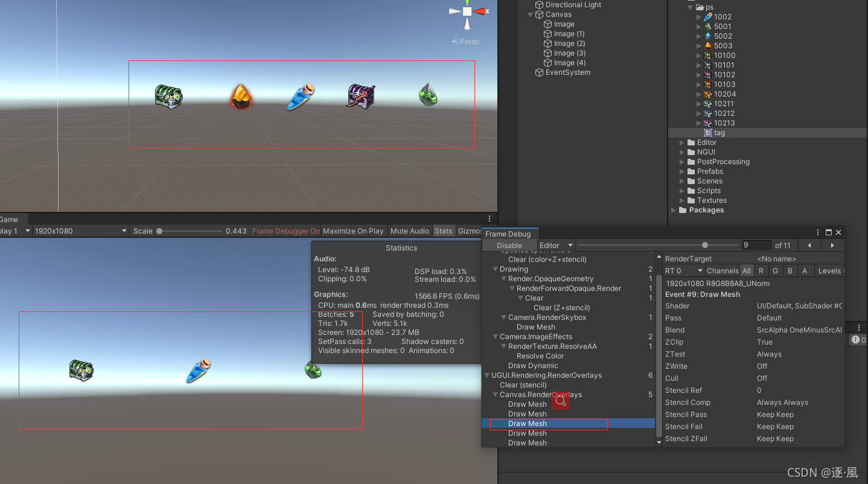This screenshot has width=868, height=484.
Task: Select the 5003 flame asset icon
Action: [708, 45]
